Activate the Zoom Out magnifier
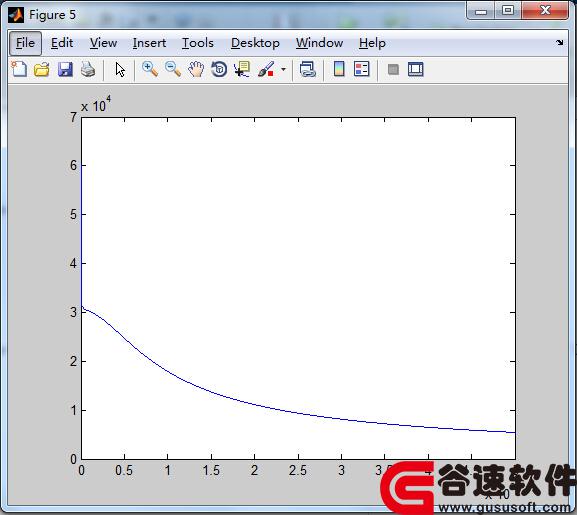The image size is (577, 515). tap(173, 69)
